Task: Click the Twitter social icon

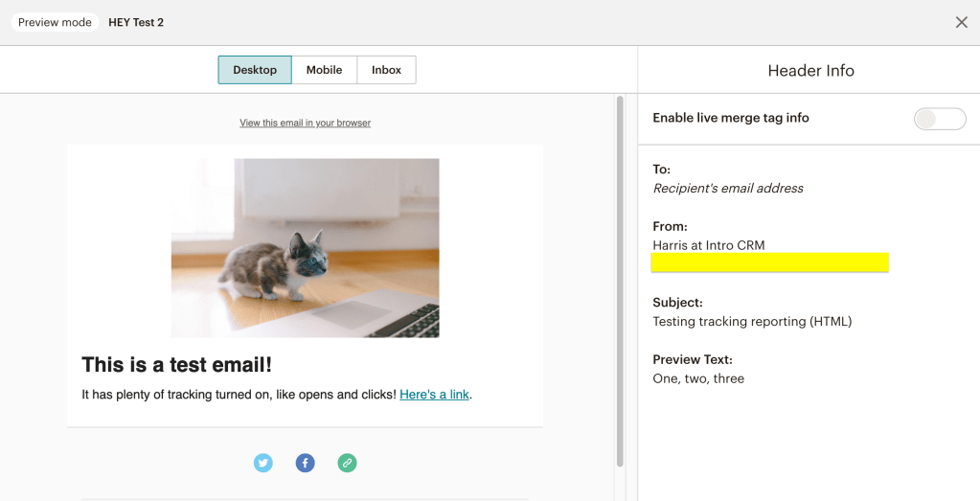Action: coord(263,463)
